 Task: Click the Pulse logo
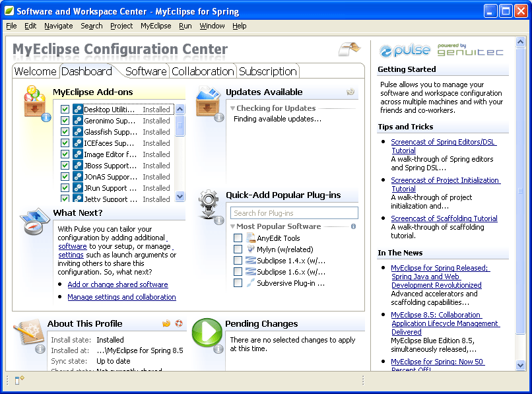405,51
